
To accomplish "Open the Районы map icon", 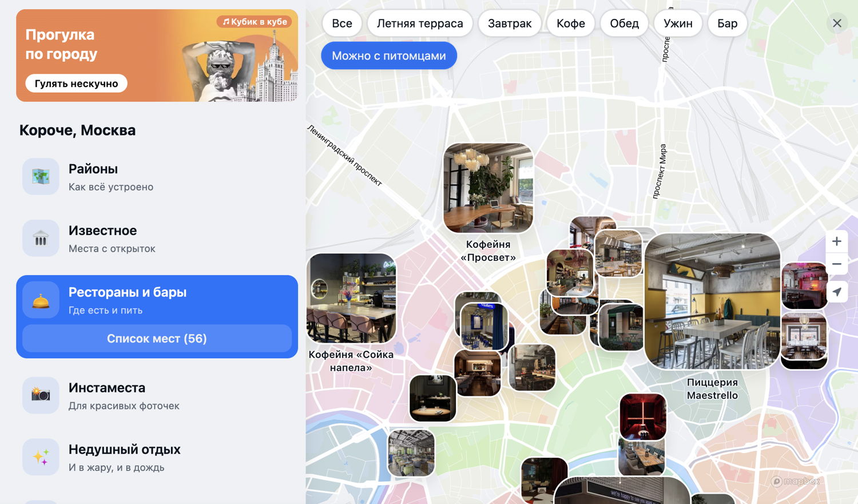I will coord(41,176).
